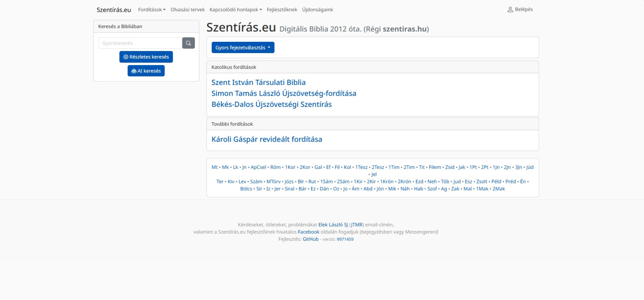Visit the GitHub link in footer
Image resolution: width=644 pixels, height=300 pixels.
click(310, 239)
